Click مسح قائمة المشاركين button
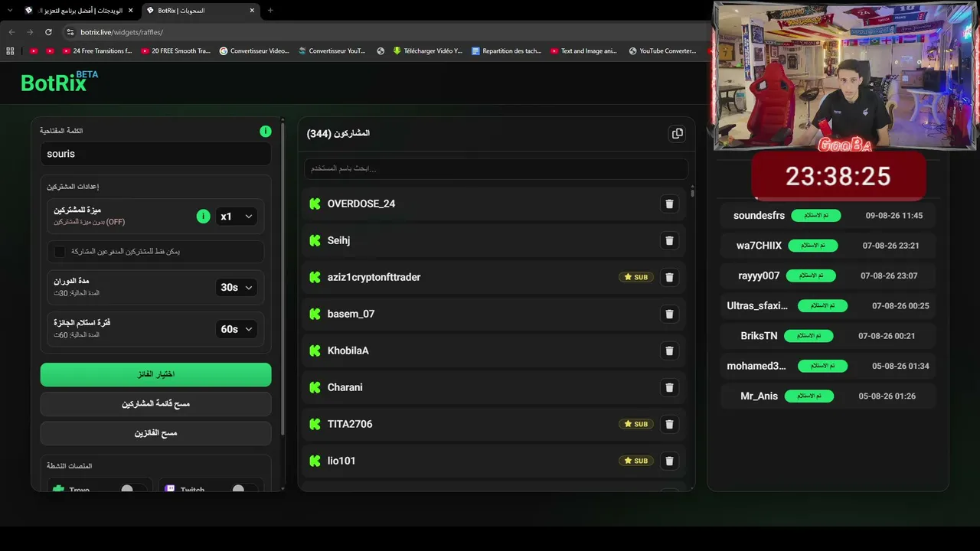This screenshot has height=551, width=980. coord(156,403)
